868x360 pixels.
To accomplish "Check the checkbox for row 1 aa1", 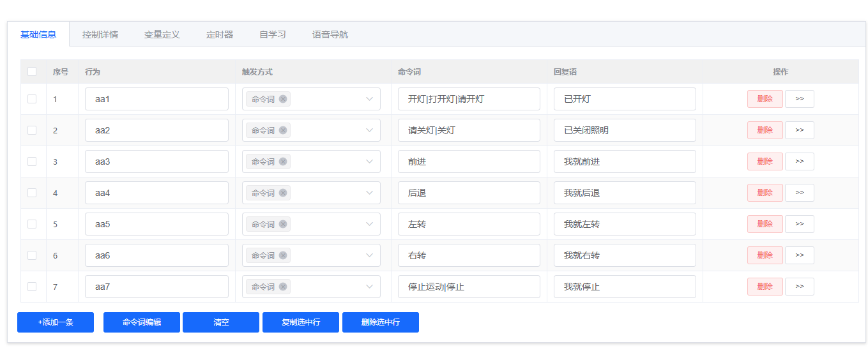I will pos(32,99).
